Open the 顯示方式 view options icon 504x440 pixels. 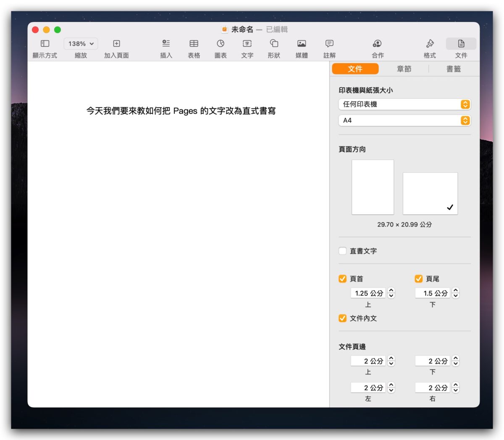pos(45,43)
